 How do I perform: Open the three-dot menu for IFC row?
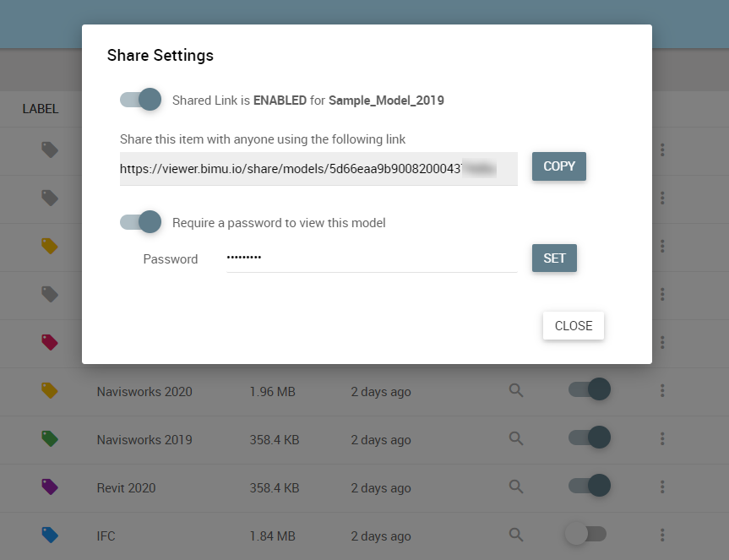pyautogui.click(x=662, y=535)
